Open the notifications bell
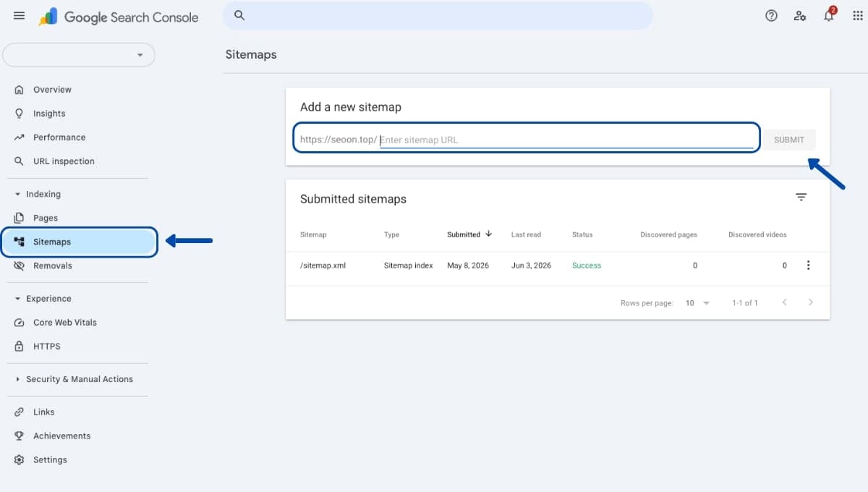Screen dimensions: 868x492 pos(829,15)
